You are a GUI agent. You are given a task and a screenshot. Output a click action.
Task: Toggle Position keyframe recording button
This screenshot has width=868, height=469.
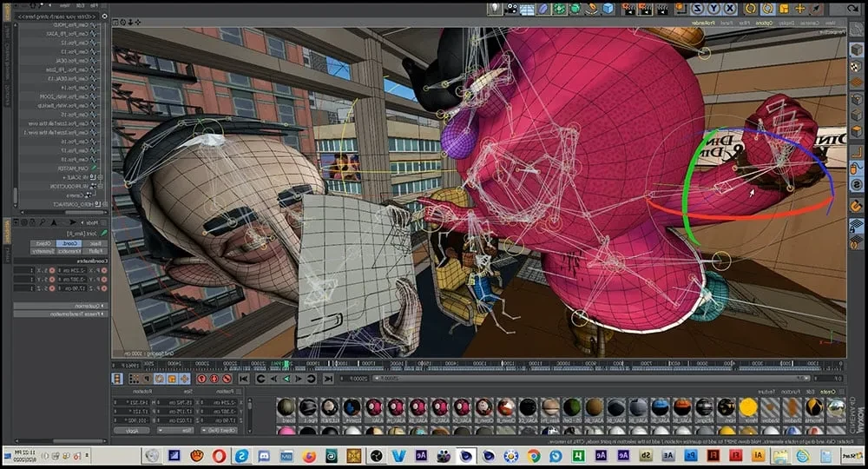point(184,379)
